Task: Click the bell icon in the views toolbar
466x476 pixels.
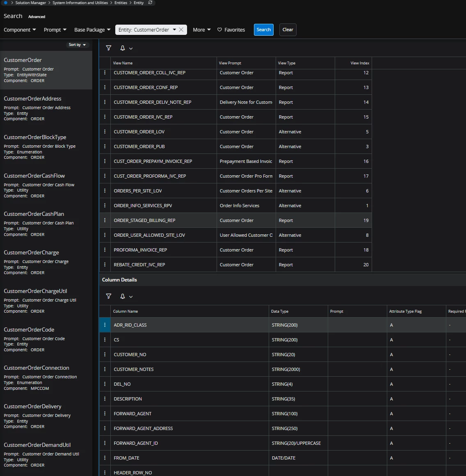Action: coord(122,48)
